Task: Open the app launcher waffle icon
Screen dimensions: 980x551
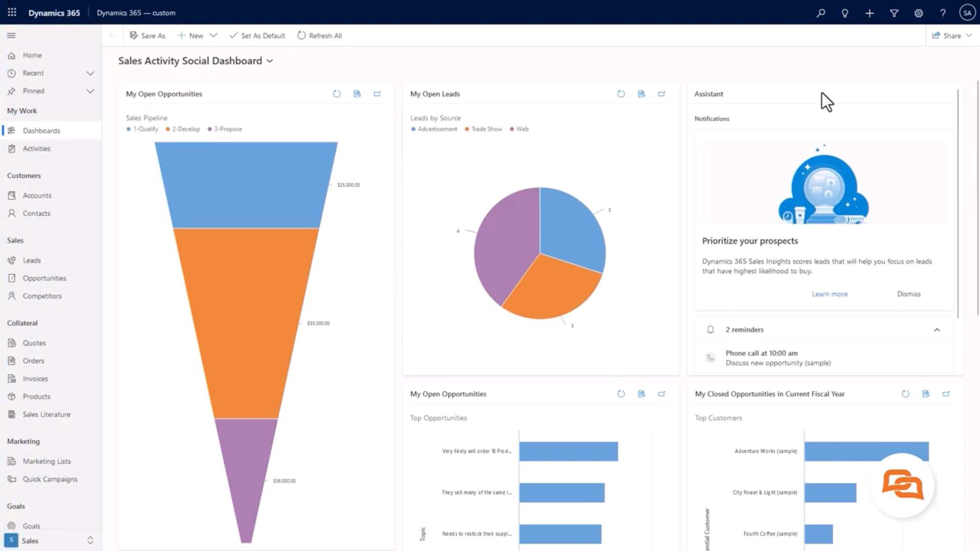Action: (x=12, y=12)
